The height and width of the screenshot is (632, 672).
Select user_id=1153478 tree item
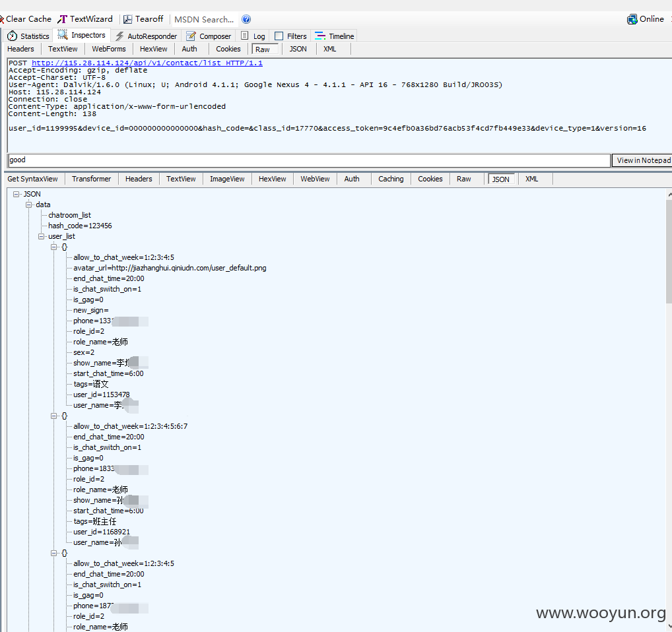[x=102, y=395]
